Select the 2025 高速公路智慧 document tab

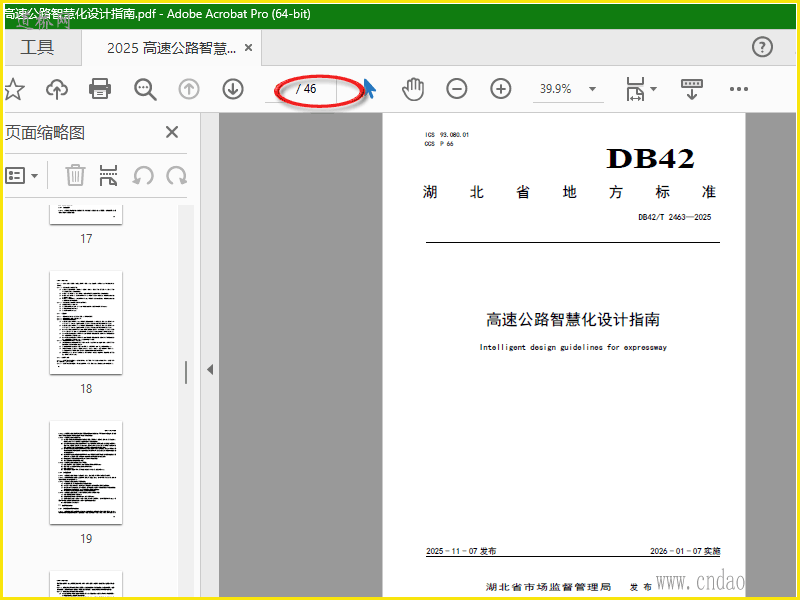point(171,48)
